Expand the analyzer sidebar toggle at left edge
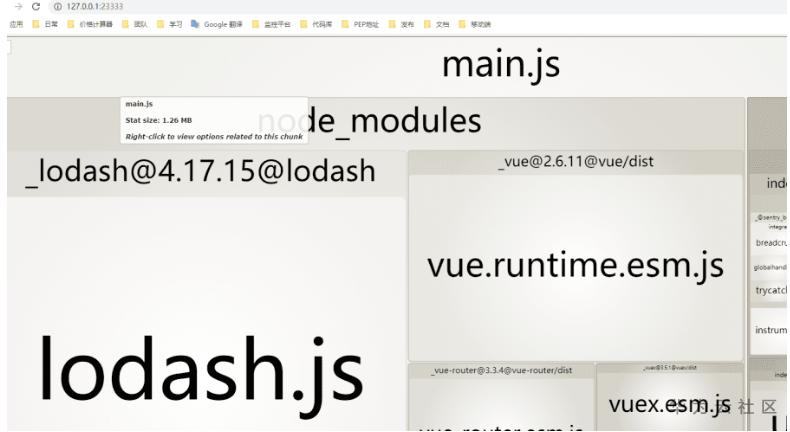The image size is (790, 432). (9, 46)
